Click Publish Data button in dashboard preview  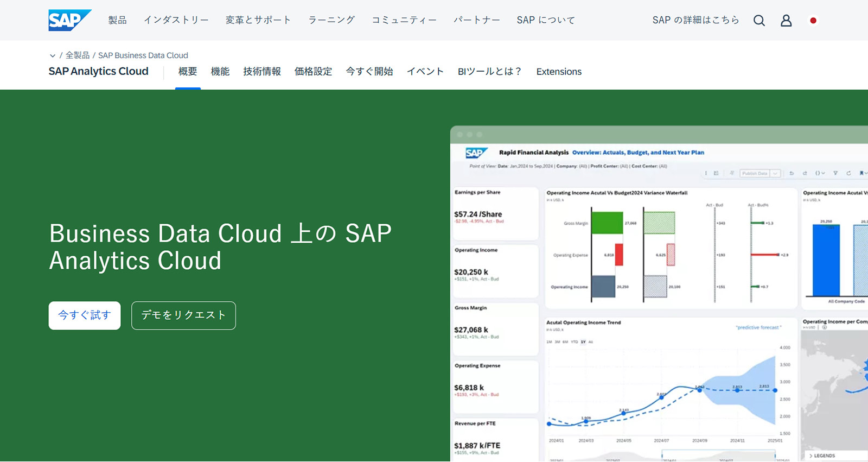pos(755,173)
